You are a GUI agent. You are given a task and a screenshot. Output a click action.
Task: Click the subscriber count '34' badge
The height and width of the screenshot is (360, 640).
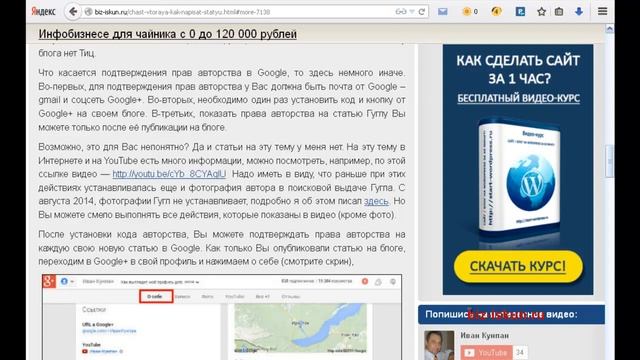coord(520,352)
